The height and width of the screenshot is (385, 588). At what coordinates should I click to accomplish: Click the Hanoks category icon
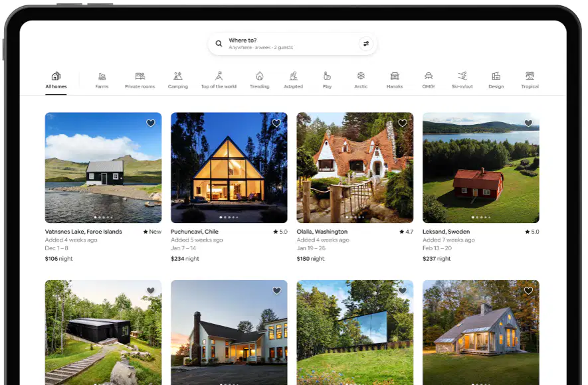(x=395, y=76)
